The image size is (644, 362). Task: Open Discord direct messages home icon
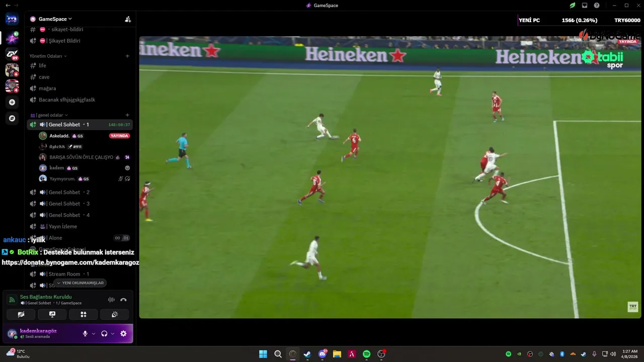[x=12, y=20]
